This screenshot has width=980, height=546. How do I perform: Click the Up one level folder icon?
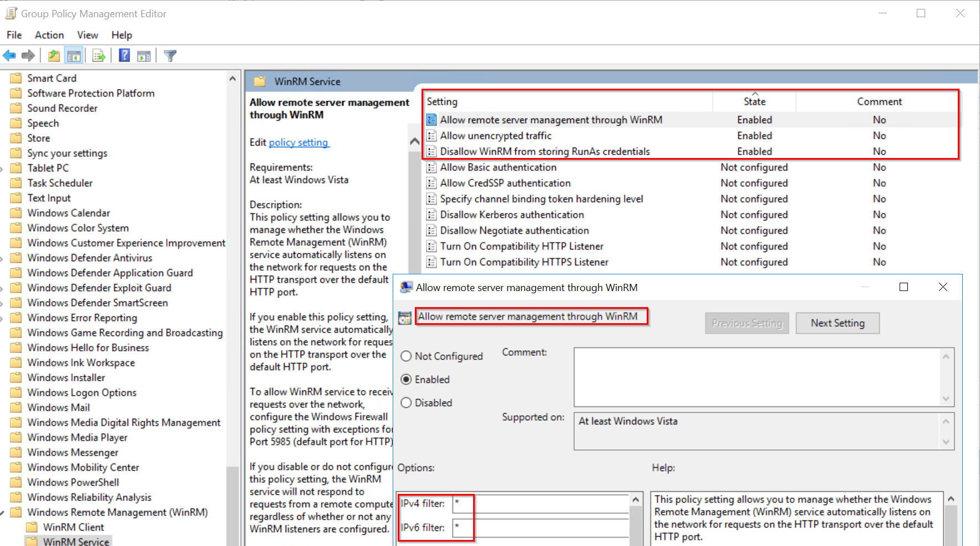[x=54, y=55]
